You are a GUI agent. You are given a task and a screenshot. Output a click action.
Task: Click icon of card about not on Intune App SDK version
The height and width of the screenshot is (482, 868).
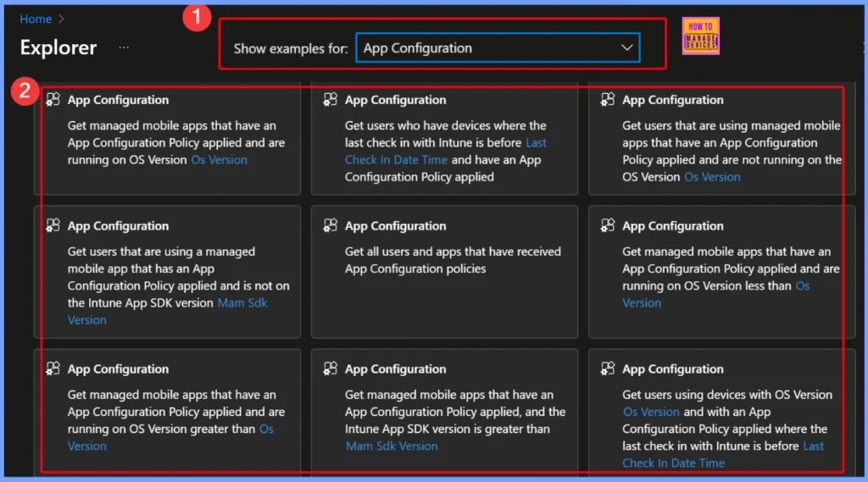(53, 226)
